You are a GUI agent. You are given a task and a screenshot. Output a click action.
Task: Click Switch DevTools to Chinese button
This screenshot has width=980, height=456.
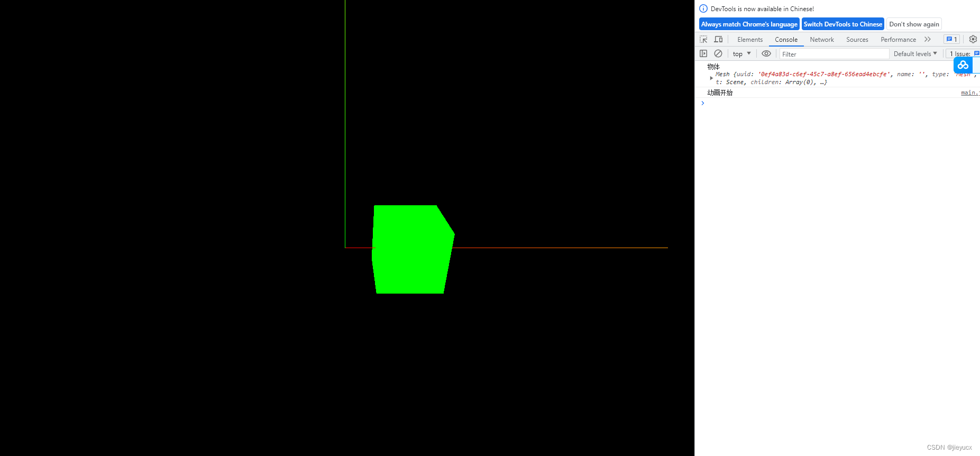[843, 24]
